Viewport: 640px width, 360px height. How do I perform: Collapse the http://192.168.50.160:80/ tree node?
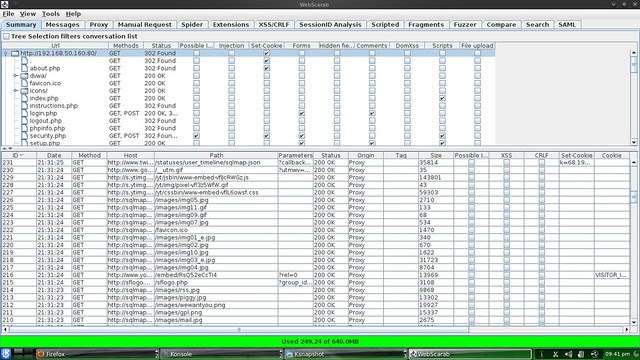coord(6,53)
